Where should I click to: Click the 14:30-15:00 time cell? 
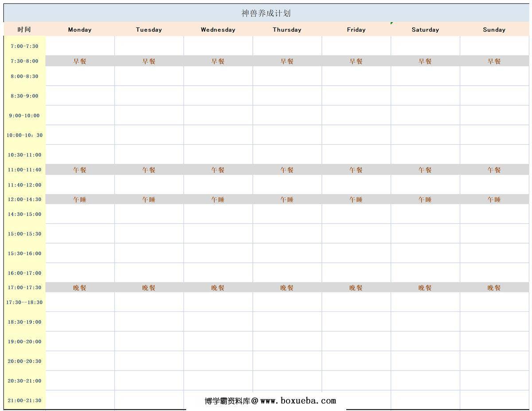[x=25, y=214]
